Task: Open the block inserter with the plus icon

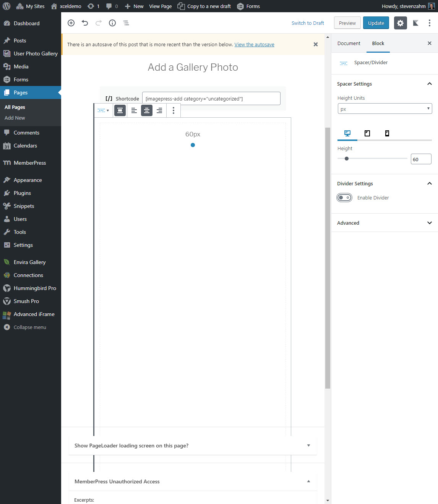Action: [x=71, y=23]
